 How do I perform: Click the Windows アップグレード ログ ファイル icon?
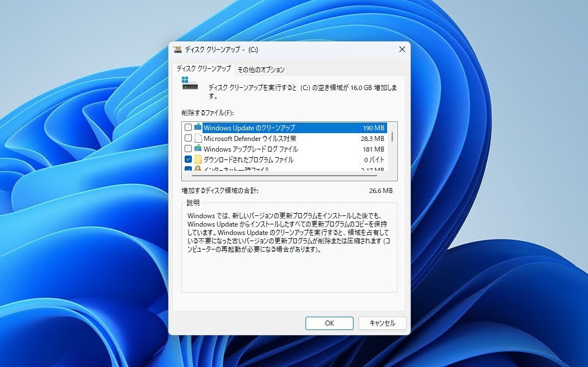[x=198, y=149]
